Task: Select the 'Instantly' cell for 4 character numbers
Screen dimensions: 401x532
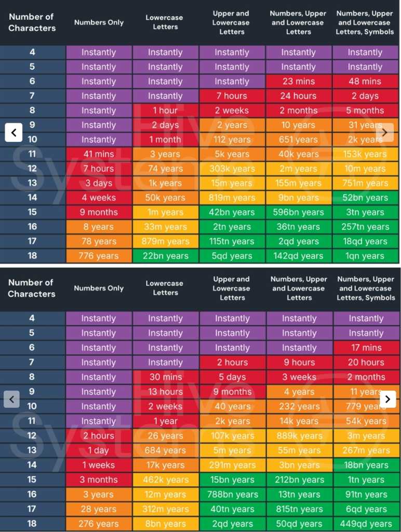Action: point(99,52)
